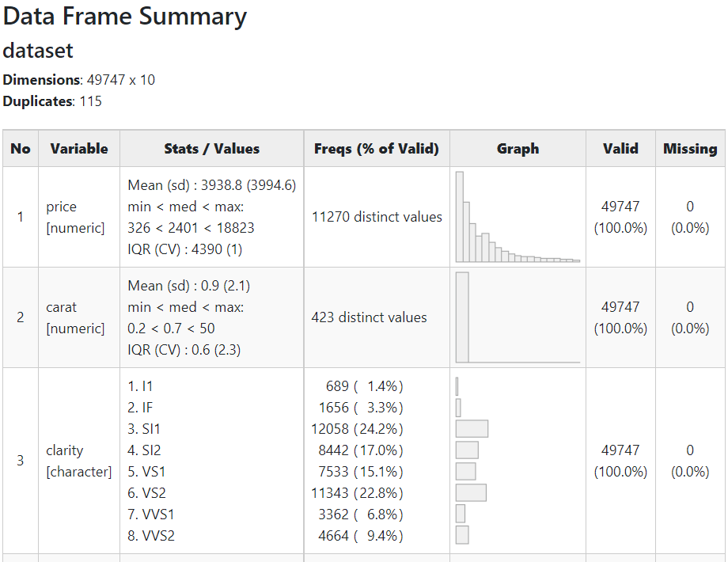Click the "Freqs (% of Valid)" header
The height and width of the screenshot is (562, 728).
click(x=377, y=149)
